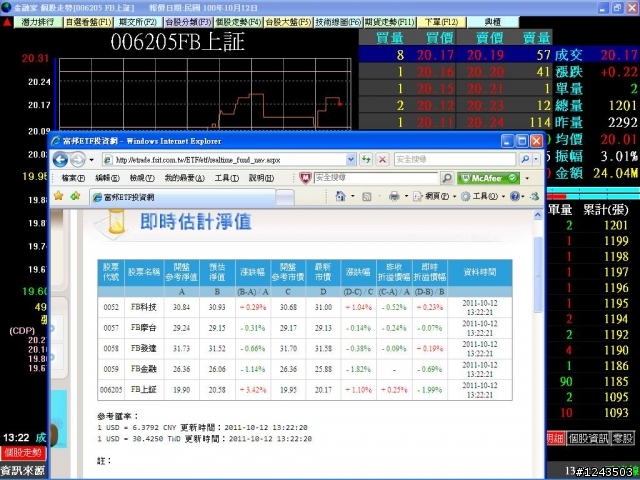Click the 006205 FB上証 row in the NAV table

coord(305,390)
